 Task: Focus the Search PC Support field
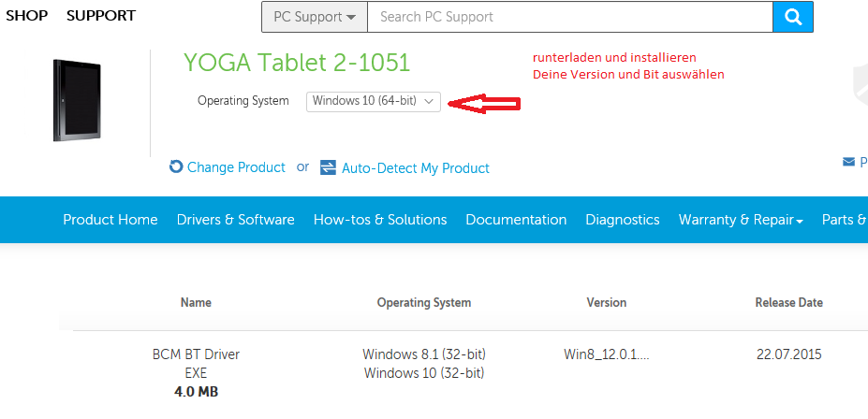570,17
